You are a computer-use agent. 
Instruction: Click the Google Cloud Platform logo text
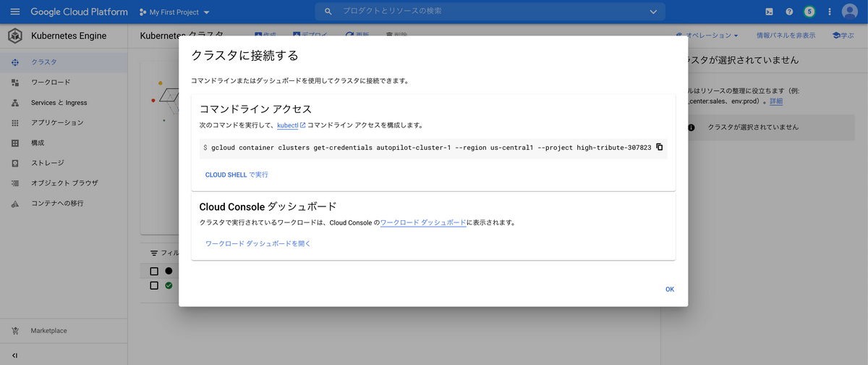(80, 12)
